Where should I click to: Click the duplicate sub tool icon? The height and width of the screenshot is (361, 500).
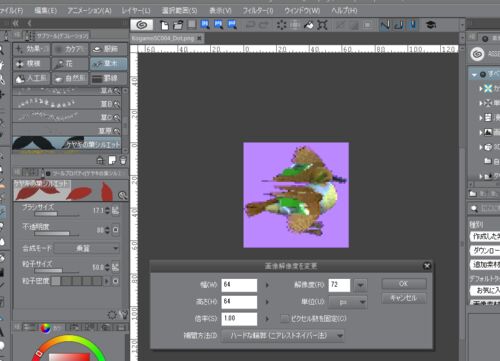click(112, 160)
